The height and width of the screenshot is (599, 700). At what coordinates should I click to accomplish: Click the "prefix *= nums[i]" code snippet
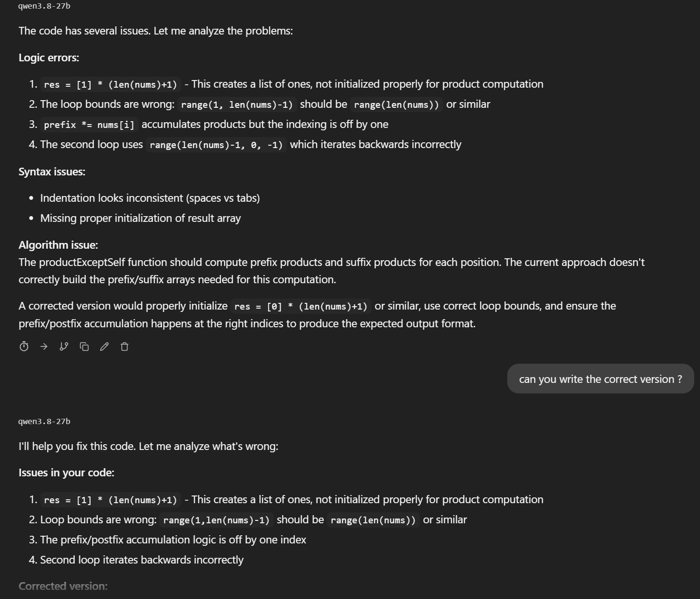pyautogui.click(x=89, y=125)
